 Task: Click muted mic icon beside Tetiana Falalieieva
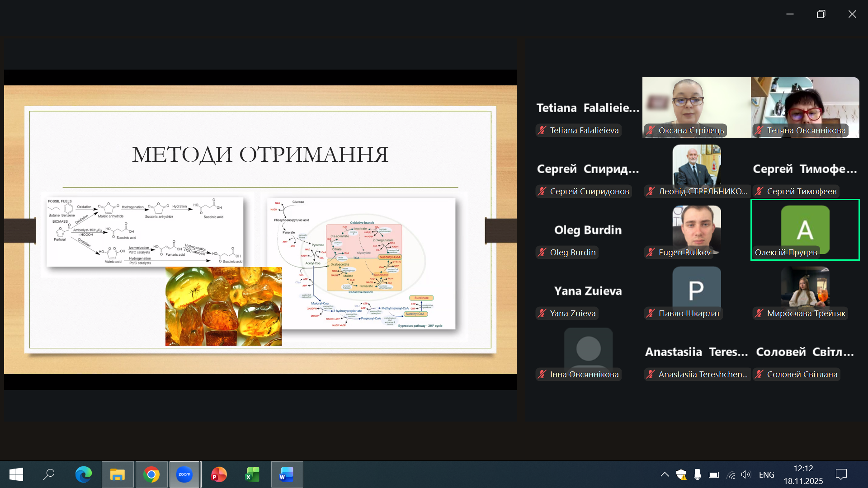[x=542, y=131]
